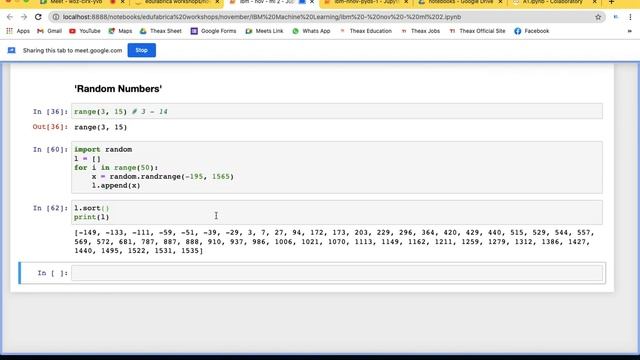Click inside the import random code cell

pyautogui.click(x=337, y=167)
